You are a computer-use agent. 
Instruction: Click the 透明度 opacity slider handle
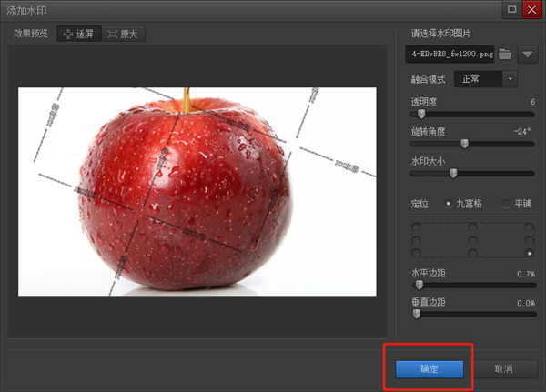click(421, 114)
